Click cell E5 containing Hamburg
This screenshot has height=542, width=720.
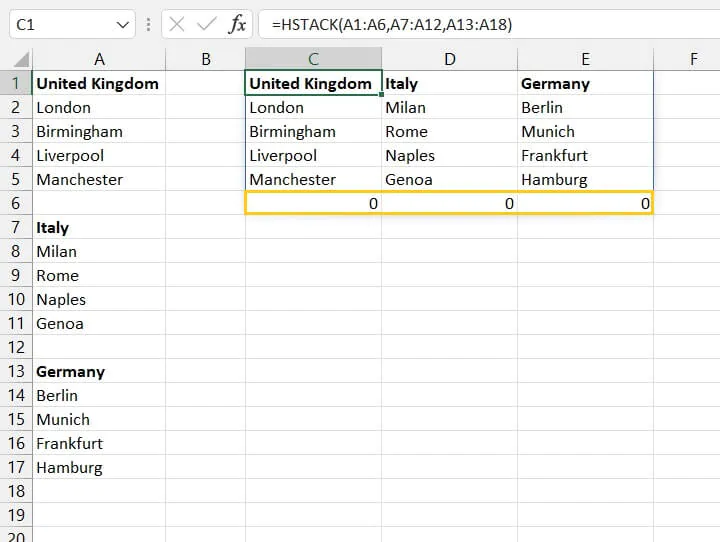[585, 180]
